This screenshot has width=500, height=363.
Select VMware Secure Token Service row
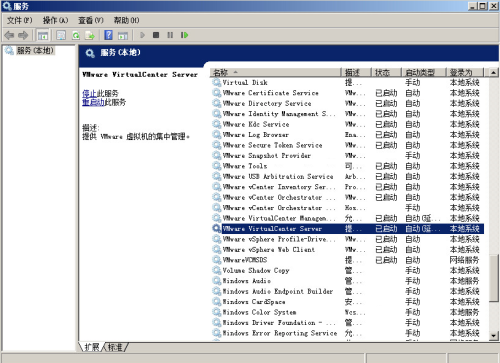348,145
